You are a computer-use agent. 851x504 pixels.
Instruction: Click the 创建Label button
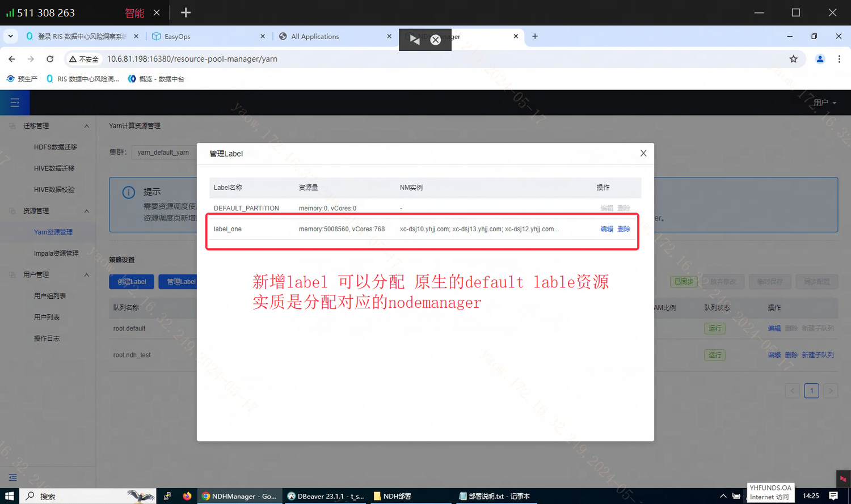click(x=131, y=281)
